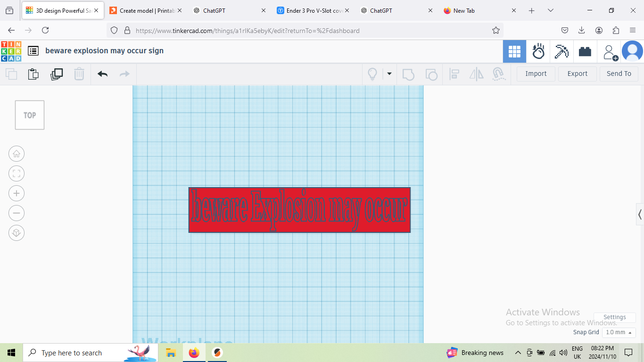Image resolution: width=644 pixels, height=362 pixels.
Task: Click the Mirror tool icon
Action: point(477,74)
